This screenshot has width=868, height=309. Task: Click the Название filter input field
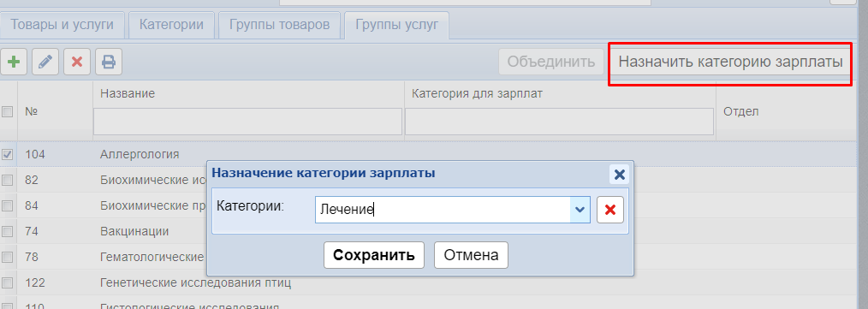point(247,122)
